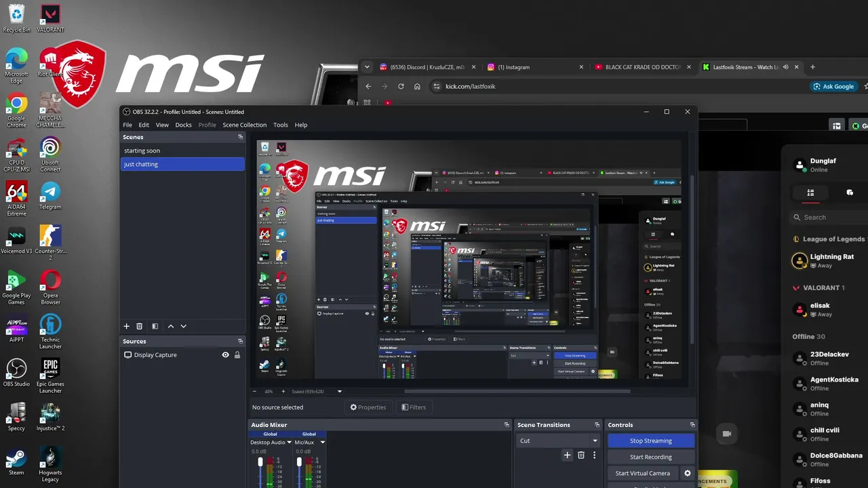
Task: Undock the Sources panel via its float icon
Action: (x=240, y=341)
